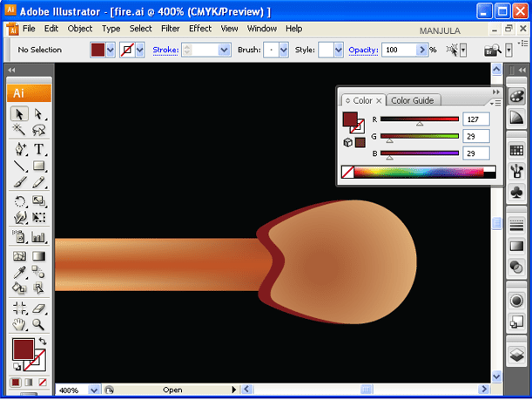Set paint mode to Color
532x400 pixels.
16,383
